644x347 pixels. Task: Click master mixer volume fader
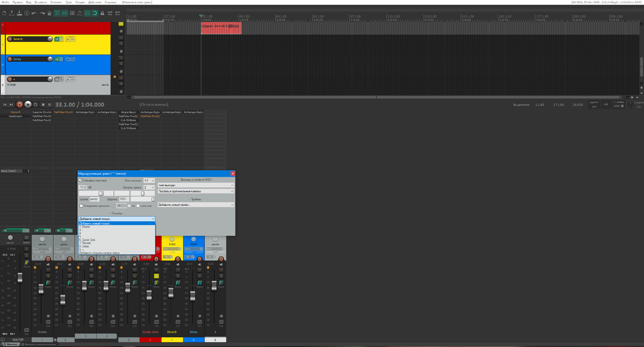(x=20, y=278)
